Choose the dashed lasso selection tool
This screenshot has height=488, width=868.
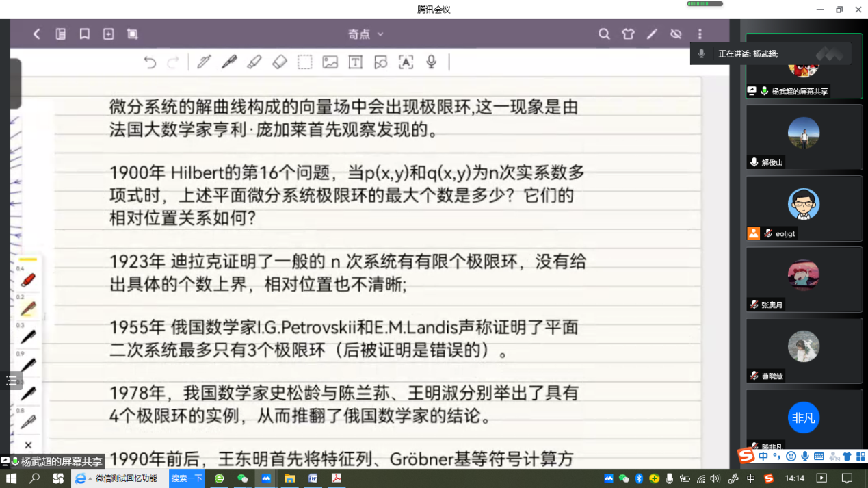tap(305, 62)
